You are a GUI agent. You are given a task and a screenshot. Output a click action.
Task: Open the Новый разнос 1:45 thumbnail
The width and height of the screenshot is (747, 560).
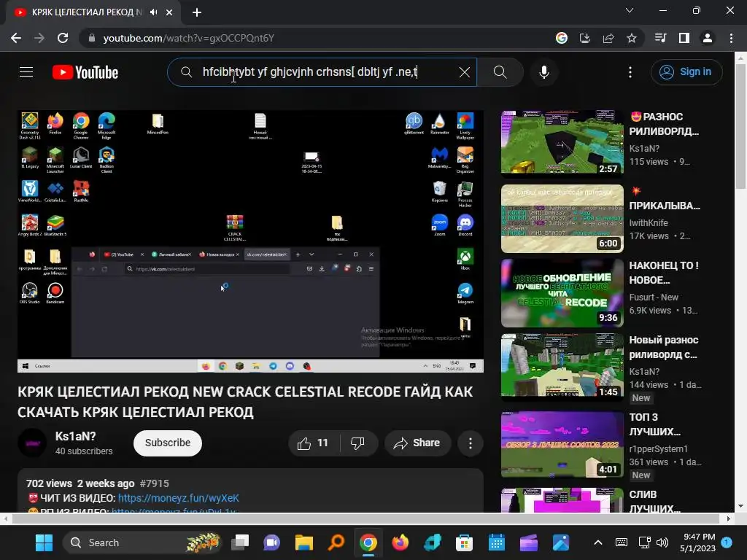coord(562,366)
